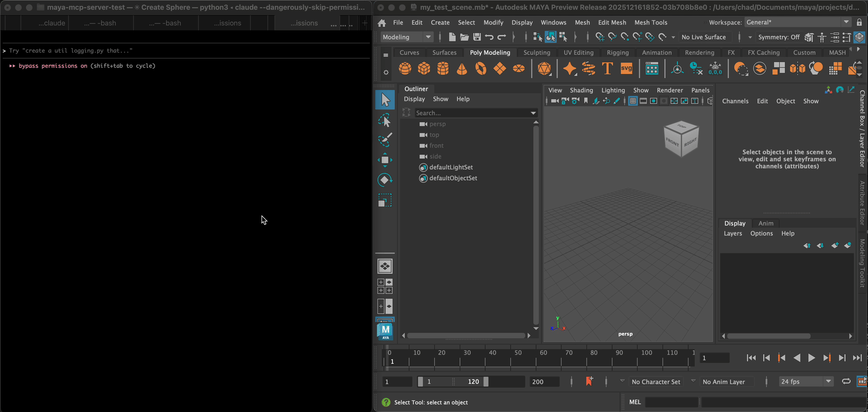Create a polygon cylinder from the shelf
The image size is (868, 412).
coord(443,69)
